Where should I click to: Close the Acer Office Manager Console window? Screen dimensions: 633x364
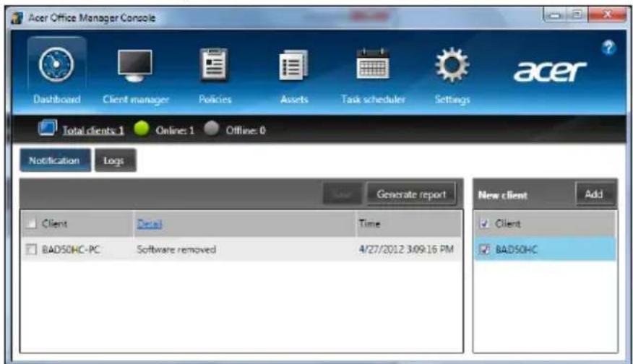[607, 15]
